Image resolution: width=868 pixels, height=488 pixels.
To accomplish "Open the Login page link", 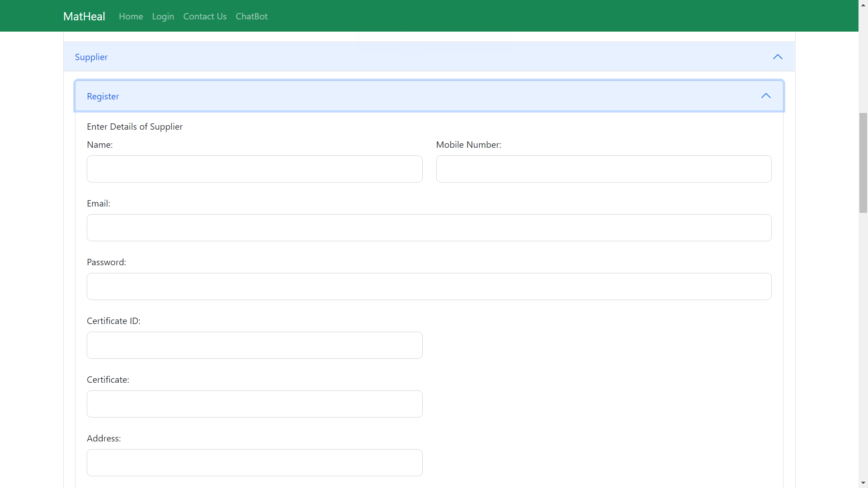I will tap(163, 16).
